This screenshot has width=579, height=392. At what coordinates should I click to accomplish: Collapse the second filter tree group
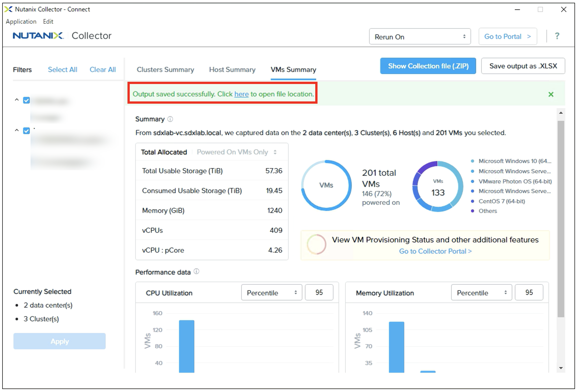pos(17,130)
